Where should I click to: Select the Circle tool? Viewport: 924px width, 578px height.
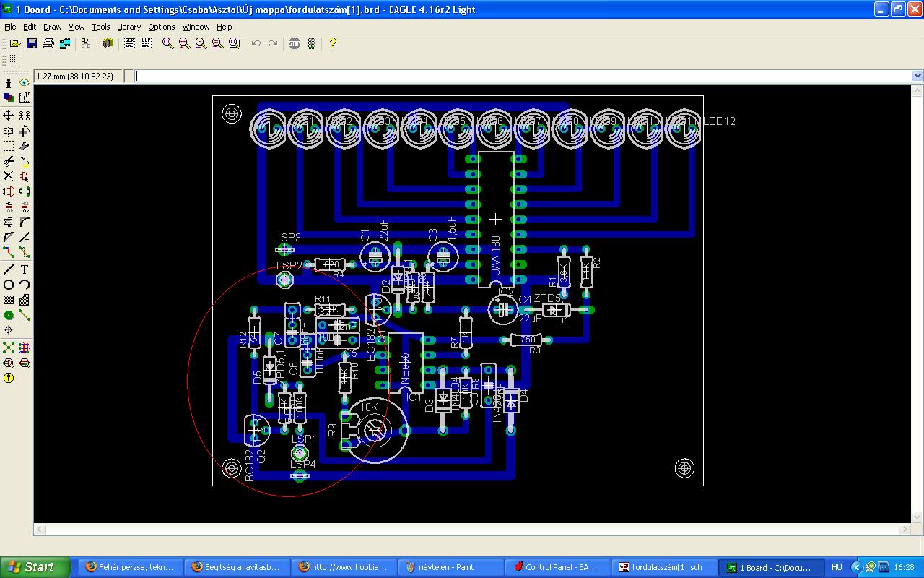coord(9,285)
